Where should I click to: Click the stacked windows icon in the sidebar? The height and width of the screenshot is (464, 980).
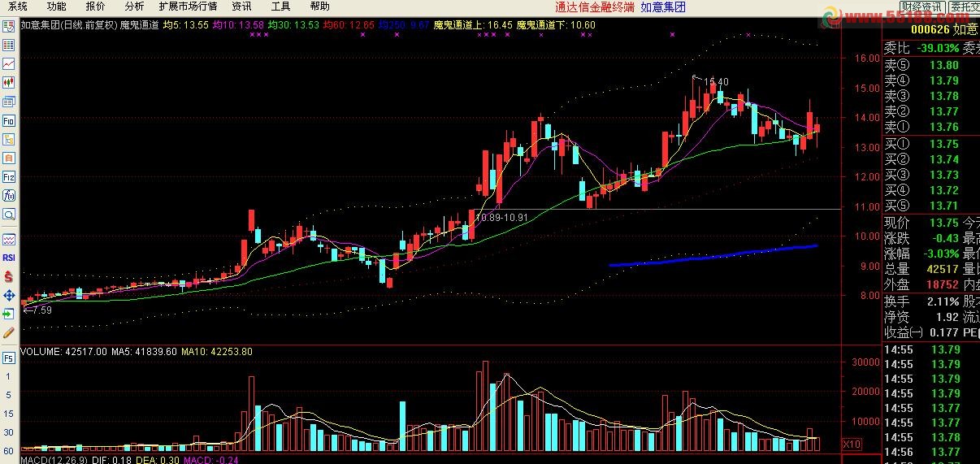tap(9, 102)
